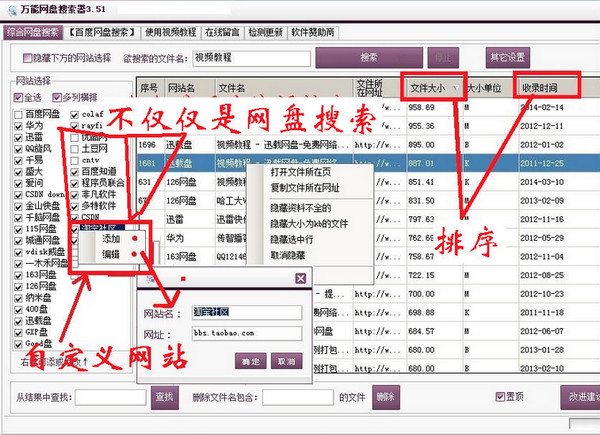Open the 使用视频教程 tab
Image resolution: width=600 pixels, height=435 pixels.
(x=171, y=33)
